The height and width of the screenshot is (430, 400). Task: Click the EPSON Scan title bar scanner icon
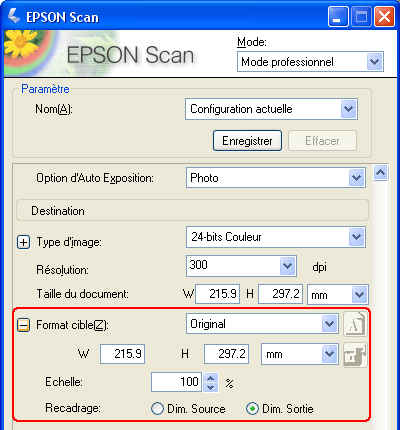[14, 16]
